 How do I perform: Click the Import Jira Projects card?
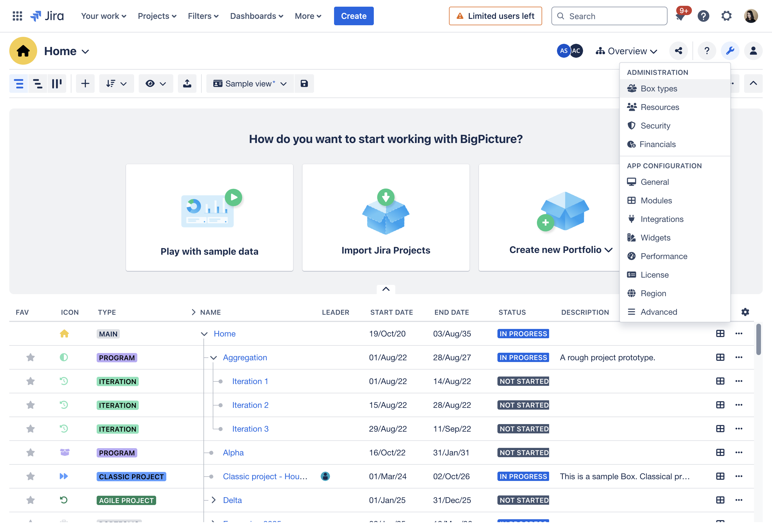point(386,217)
